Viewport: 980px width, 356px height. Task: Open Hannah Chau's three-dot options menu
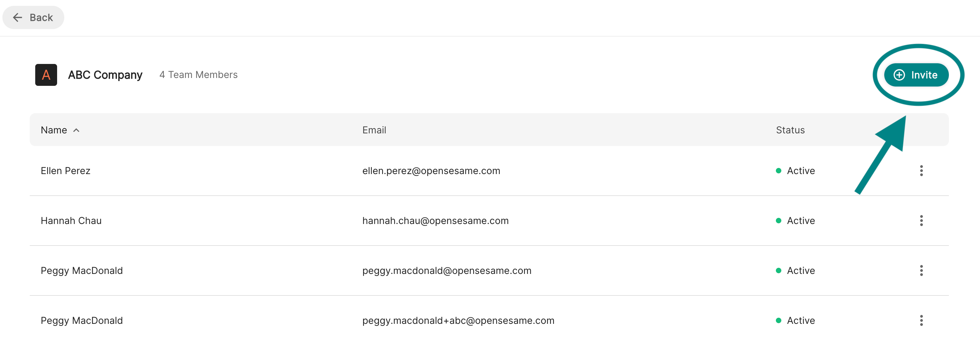pos(921,221)
